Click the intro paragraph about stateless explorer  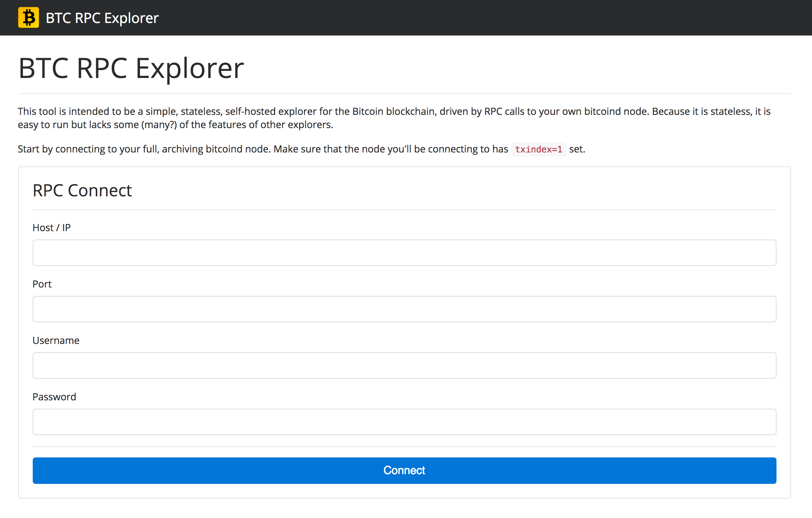tap(393, 112)
